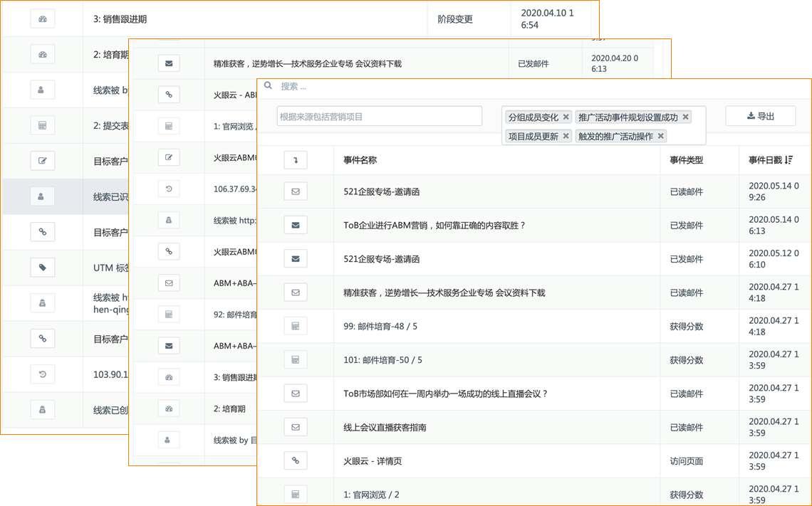Click the history clock icon beside IP 103.90.1

[42, 374]
